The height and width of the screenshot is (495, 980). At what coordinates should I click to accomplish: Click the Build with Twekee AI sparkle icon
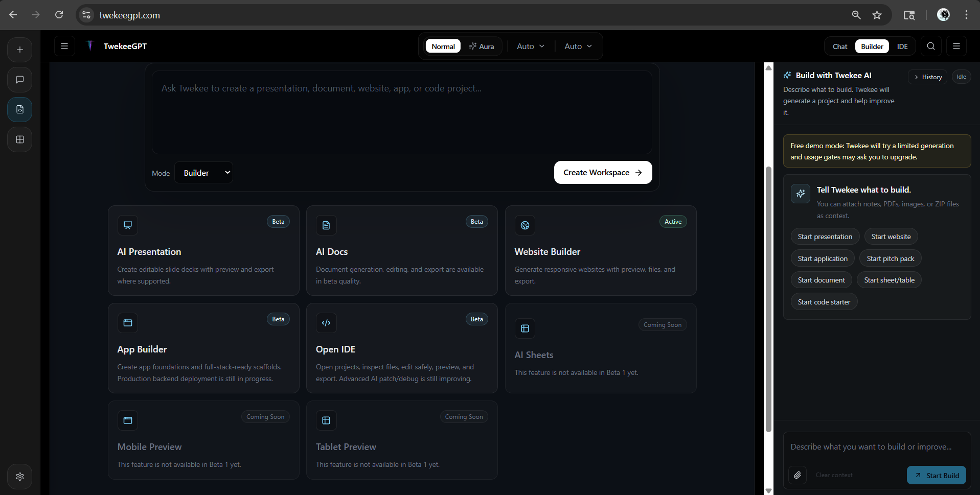tap(787, 75)
